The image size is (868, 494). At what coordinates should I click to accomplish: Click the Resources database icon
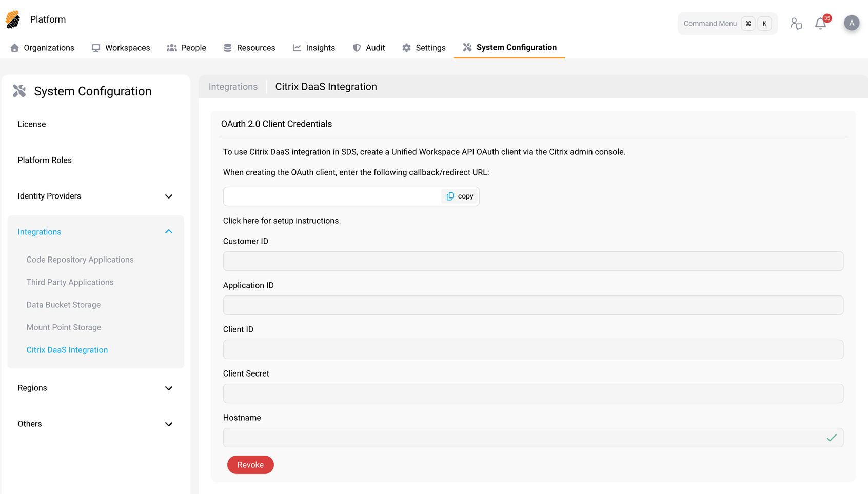(228, 48)
